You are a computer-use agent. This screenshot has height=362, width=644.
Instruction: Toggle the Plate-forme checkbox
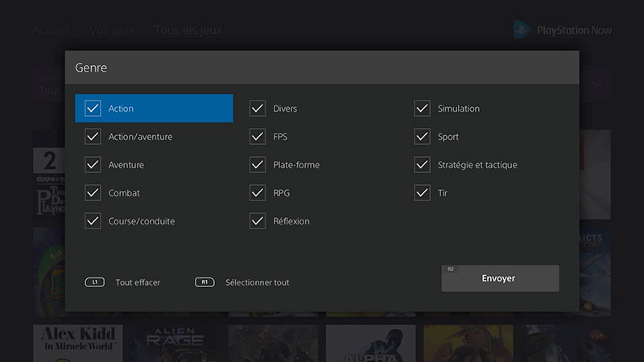pos(258,165)
